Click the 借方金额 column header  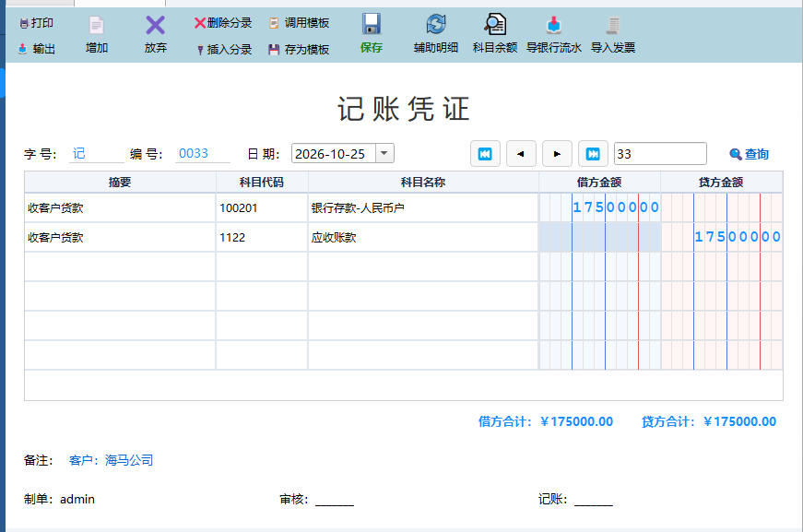click(x=599, y=183)
